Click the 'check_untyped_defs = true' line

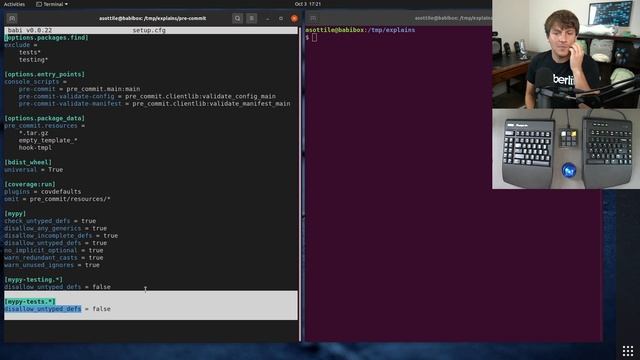click(50, 221)
